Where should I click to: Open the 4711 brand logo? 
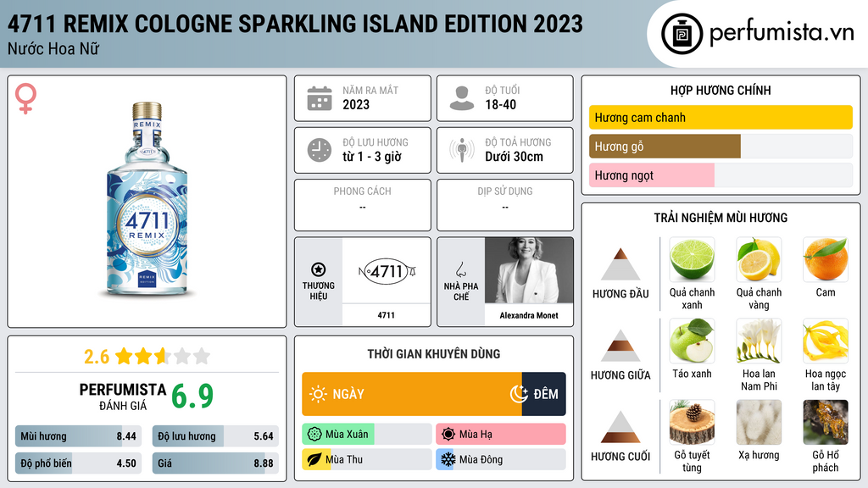pyautogui.click(x=387, y=271)
